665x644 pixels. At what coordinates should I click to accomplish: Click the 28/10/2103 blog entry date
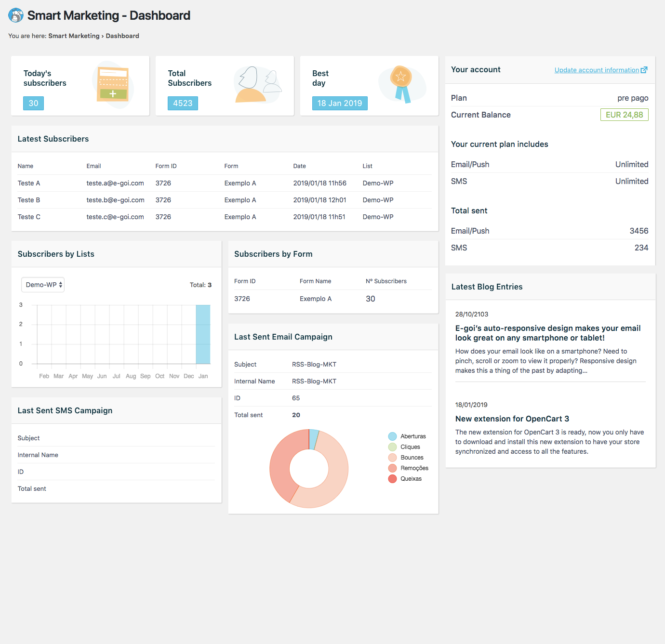(472, 314)
